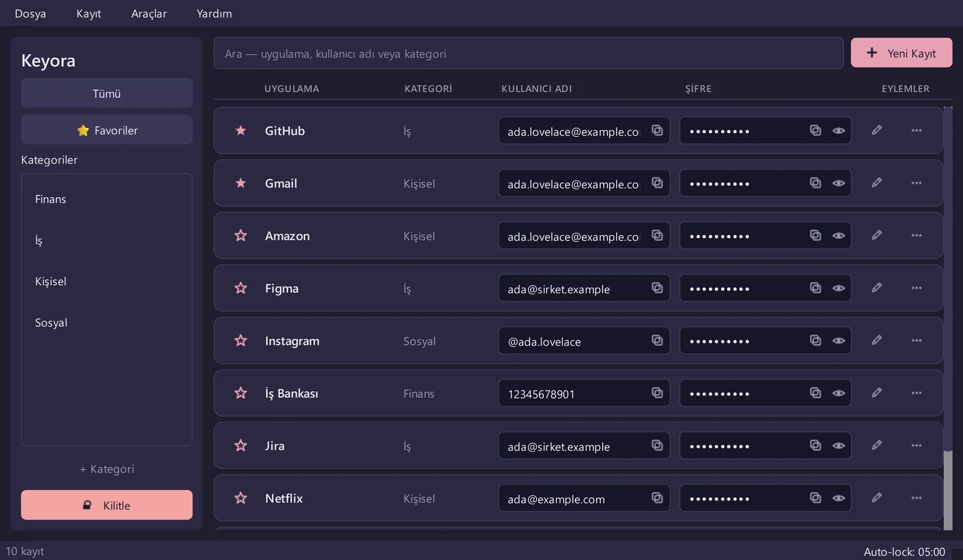The width and height of the screenshot is (963, 560).
Task: Copy the Gmail password
Action: [x=815, y=183]
